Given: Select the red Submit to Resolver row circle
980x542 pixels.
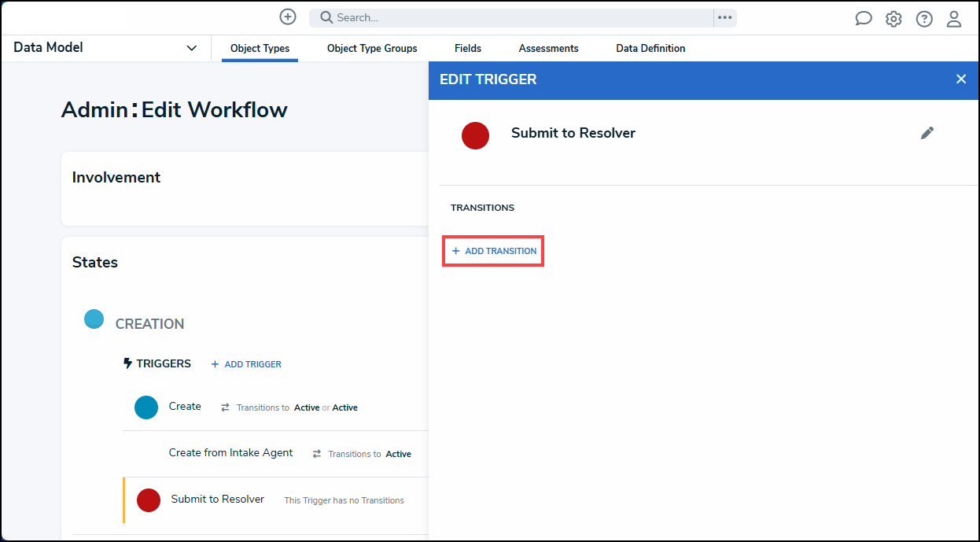Looking at the screenshot, I should (x=149, y=500).
